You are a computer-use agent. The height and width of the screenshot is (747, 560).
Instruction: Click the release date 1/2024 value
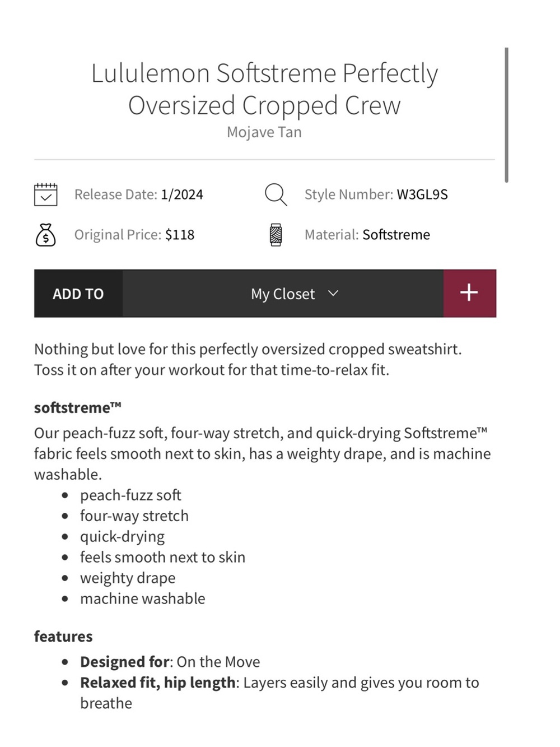[182, 194]
